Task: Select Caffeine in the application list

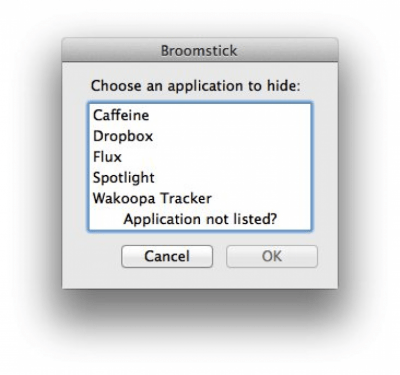Action: click(200, 115)
